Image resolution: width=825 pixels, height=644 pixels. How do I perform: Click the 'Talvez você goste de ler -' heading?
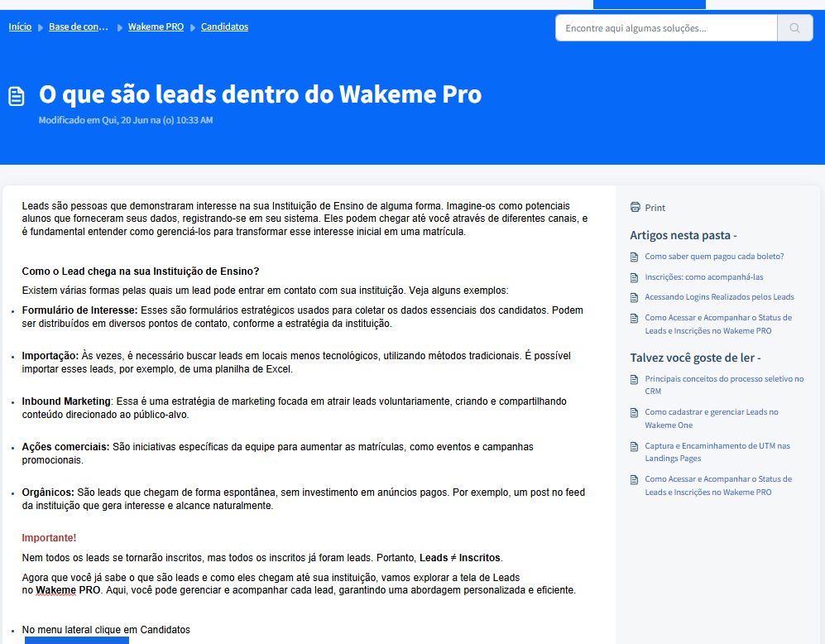[x=696, y=358]
